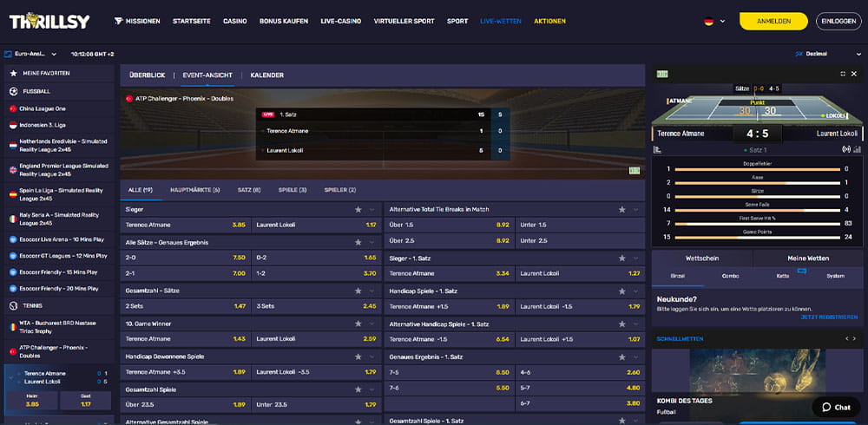
Task: Collapse Alle Sätze Genaues Ergebnis market
Action: pyautogui.click(x=372, y=242)
